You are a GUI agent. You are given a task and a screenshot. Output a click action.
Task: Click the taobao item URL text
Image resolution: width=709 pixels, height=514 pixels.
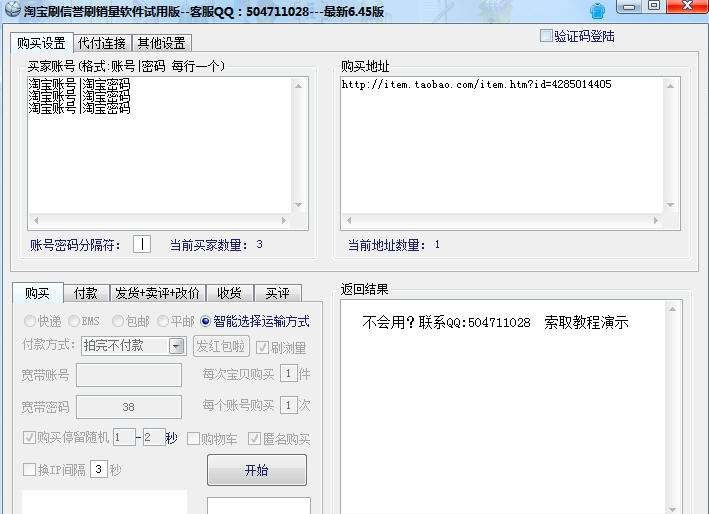point(477,84)
